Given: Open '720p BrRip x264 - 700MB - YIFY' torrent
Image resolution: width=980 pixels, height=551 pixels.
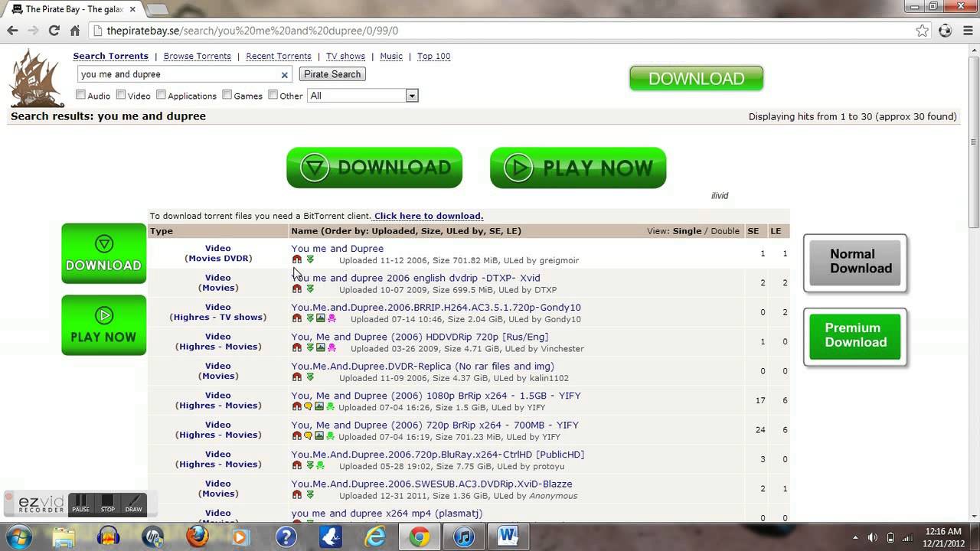Looking at the screenshot, I should tap(435, 425).
